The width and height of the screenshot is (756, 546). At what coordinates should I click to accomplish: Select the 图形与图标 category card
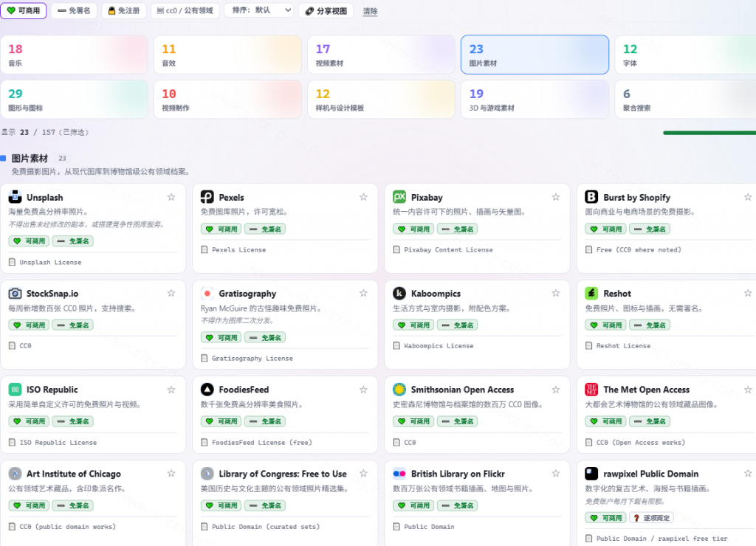(74, 100)
